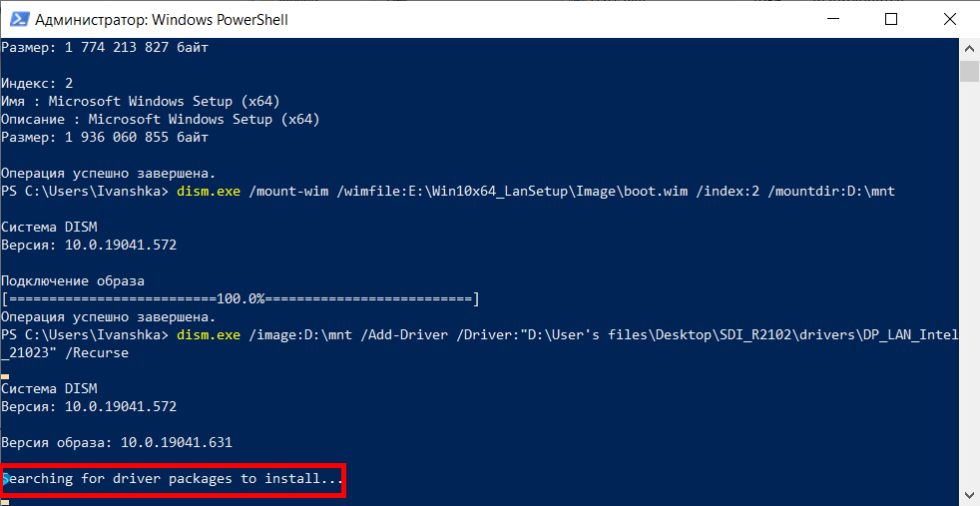Click the empty scrollbar track below thumb
The image size is (980, 506).
969,281
